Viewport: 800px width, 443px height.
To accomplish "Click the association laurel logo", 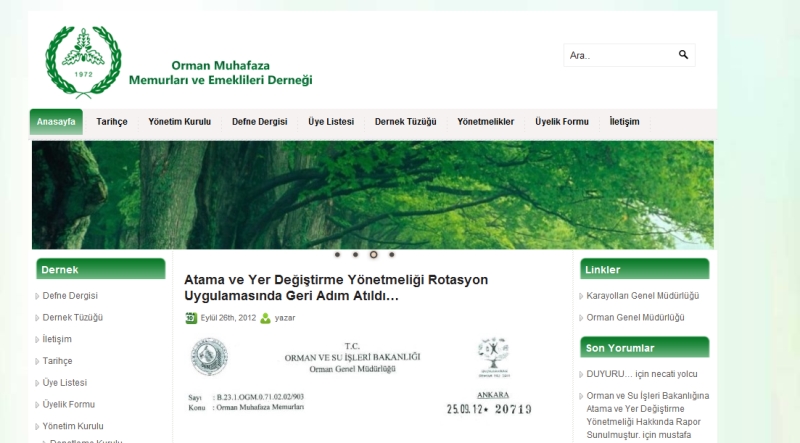I will click(83, 59).
